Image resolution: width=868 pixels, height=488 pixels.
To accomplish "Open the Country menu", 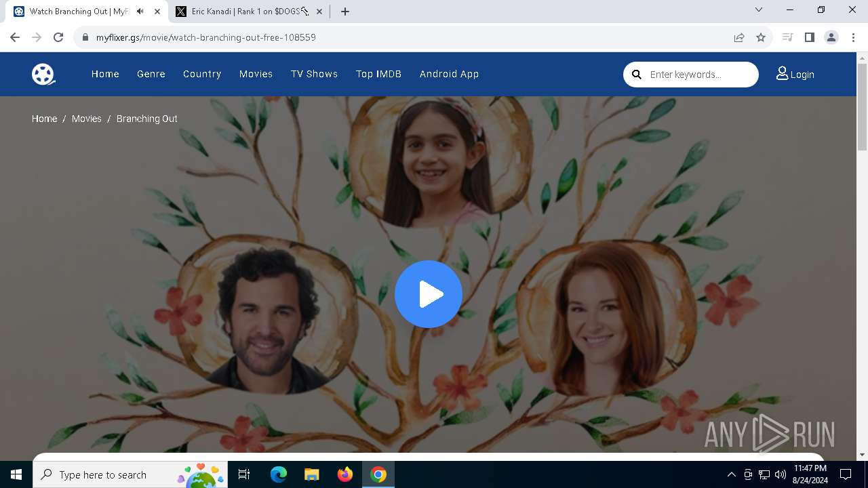I will tap(202, 74).
